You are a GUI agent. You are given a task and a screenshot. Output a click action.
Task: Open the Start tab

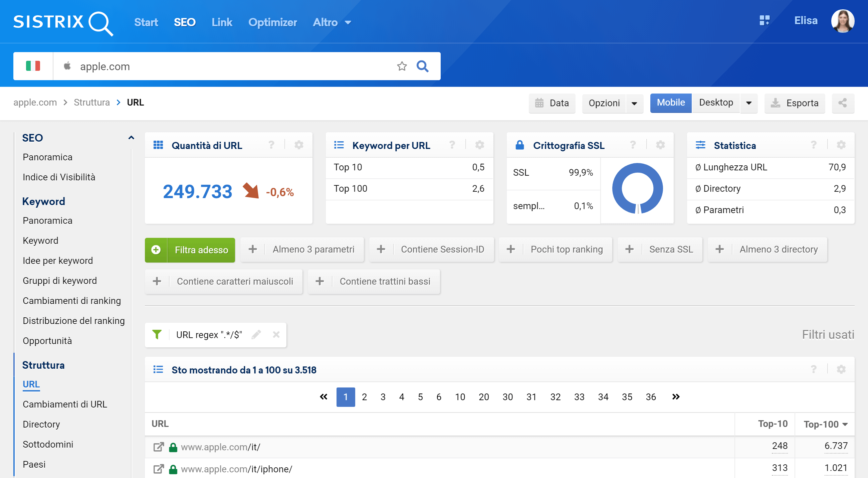(x=146, y=22)
